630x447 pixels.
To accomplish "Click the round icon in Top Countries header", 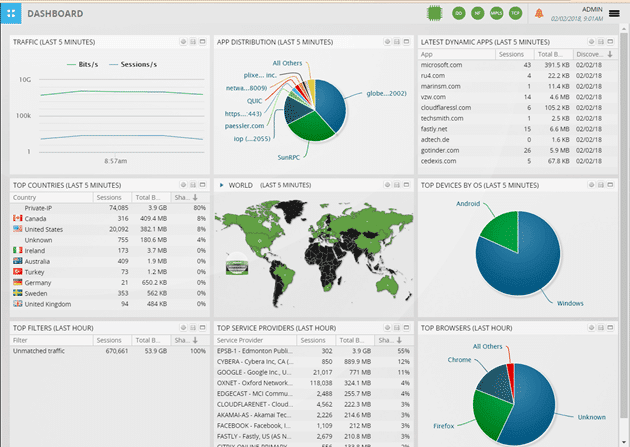I will [183, 185].
